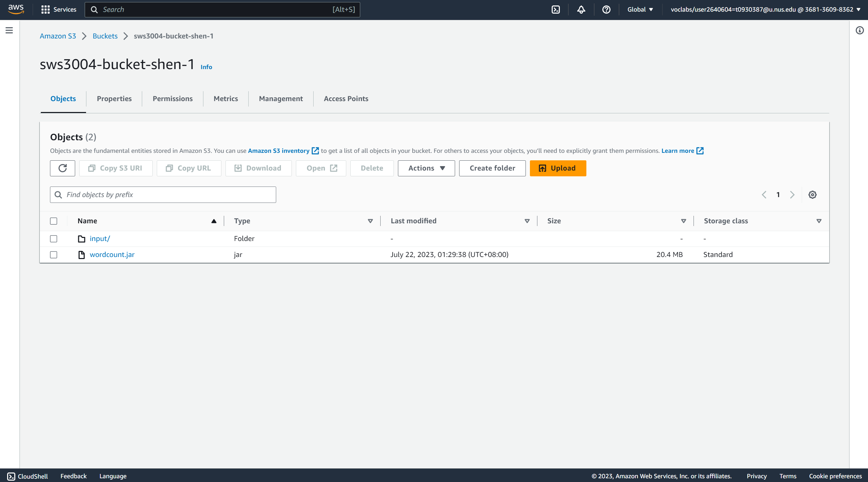
Task: Click the Download button
Action: tap(258, 168)
